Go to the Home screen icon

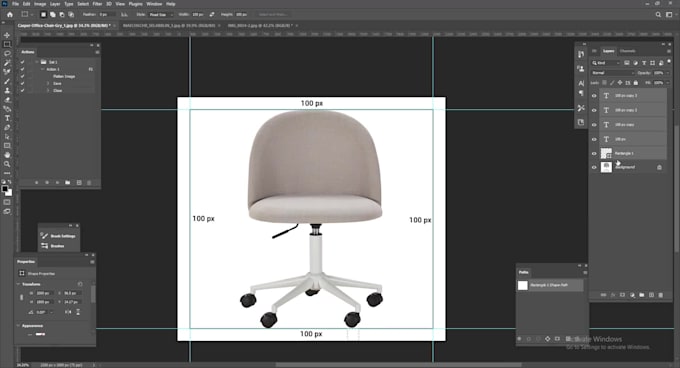[10, 14]
